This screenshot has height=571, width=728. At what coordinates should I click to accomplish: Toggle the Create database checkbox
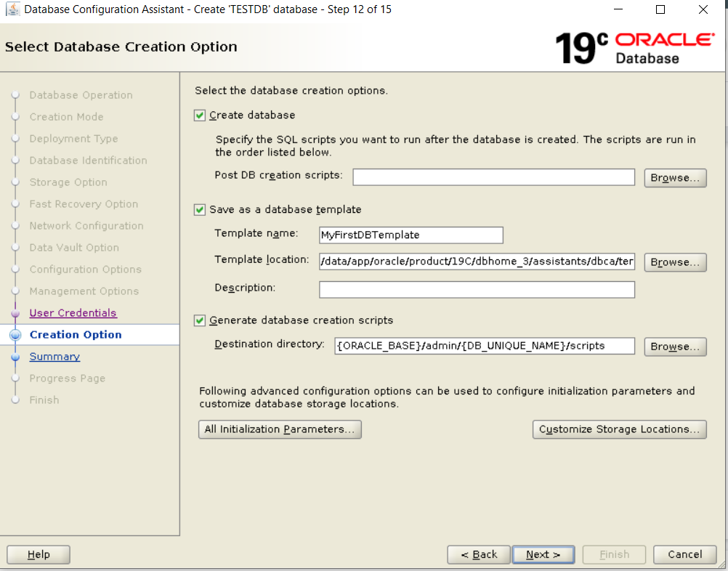click(x=200, y=115)
